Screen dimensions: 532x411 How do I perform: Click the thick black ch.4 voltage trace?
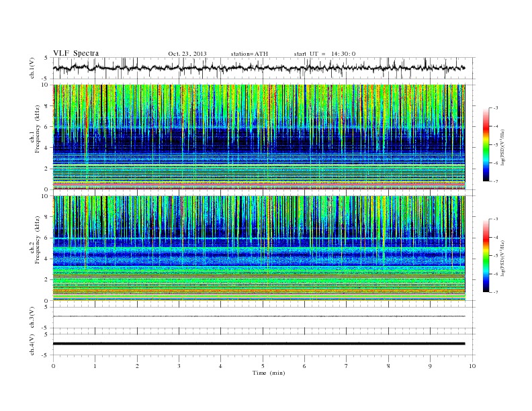point(259,344)
